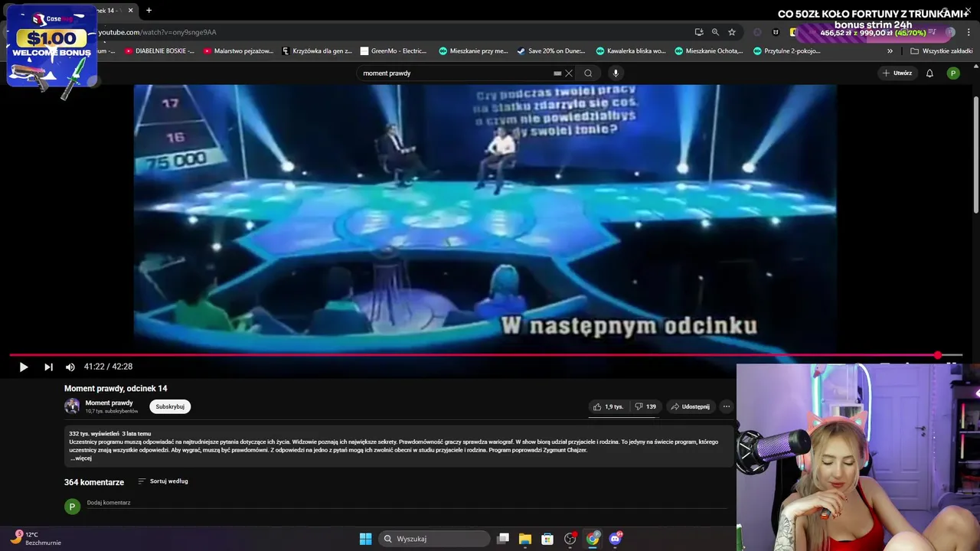The height and width of the screenshot is (551, 980).
Task: Click the like button with 1,9 tys.
Action: [x=608, y=406]
